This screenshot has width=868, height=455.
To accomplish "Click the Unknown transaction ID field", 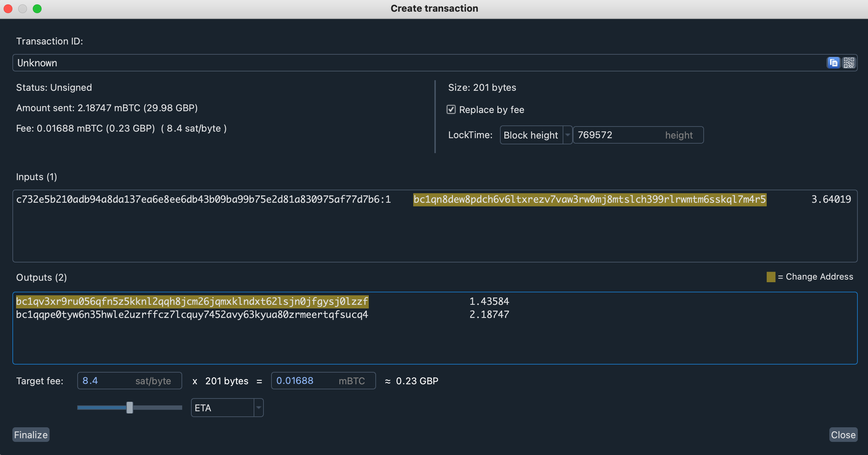I will (x=401, y=63).
